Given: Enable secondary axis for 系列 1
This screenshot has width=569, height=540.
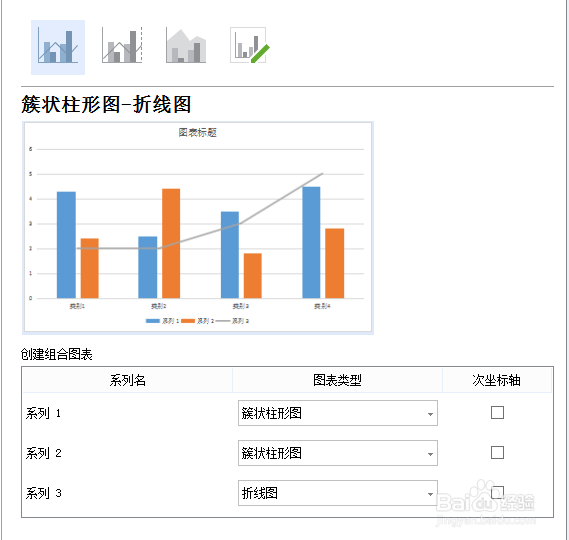Looking at the screenshot, I should (497, 413).
